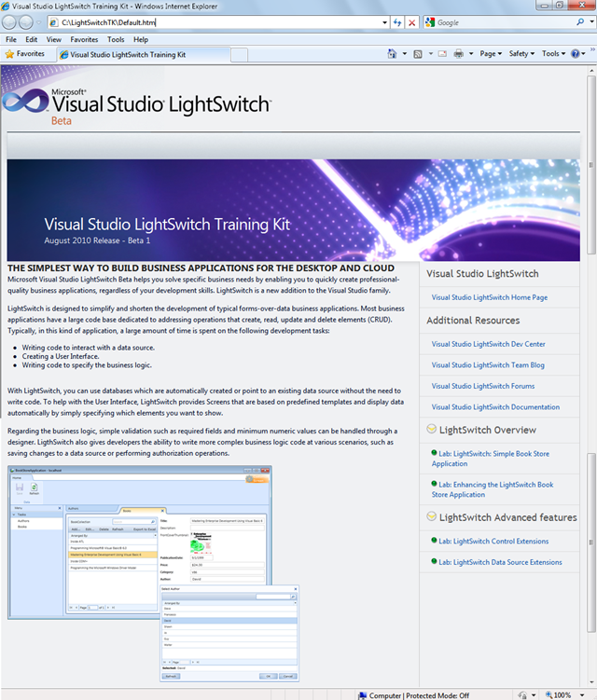Click the LightSwitch Advanced features collapse icon
Image resolution: width=597 pixels, height=700 pixels.
pyautogui.click(x=431, y=516)
